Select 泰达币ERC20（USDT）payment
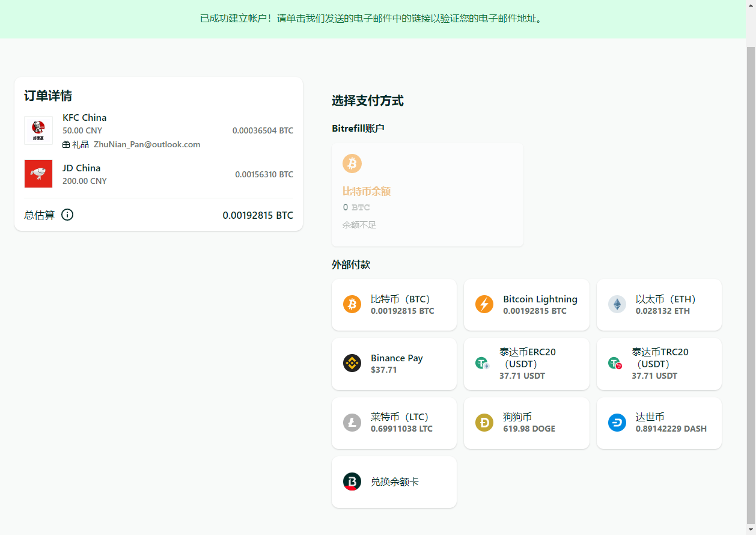756x535 pixels. pos(526,364)
